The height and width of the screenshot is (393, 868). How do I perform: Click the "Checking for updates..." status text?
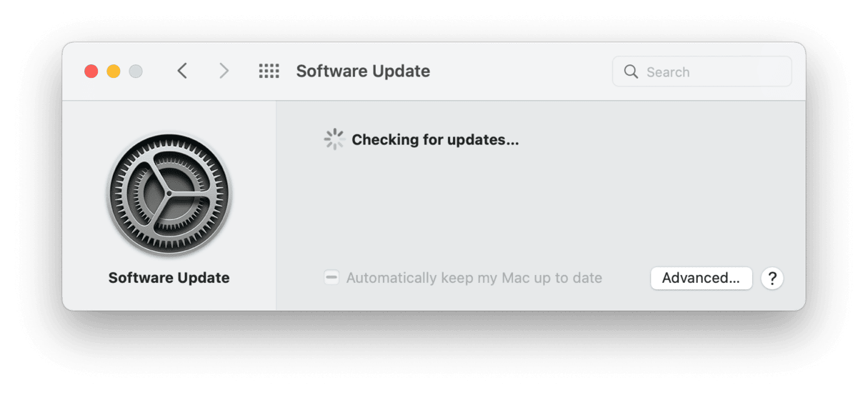[x=435, y=139]
